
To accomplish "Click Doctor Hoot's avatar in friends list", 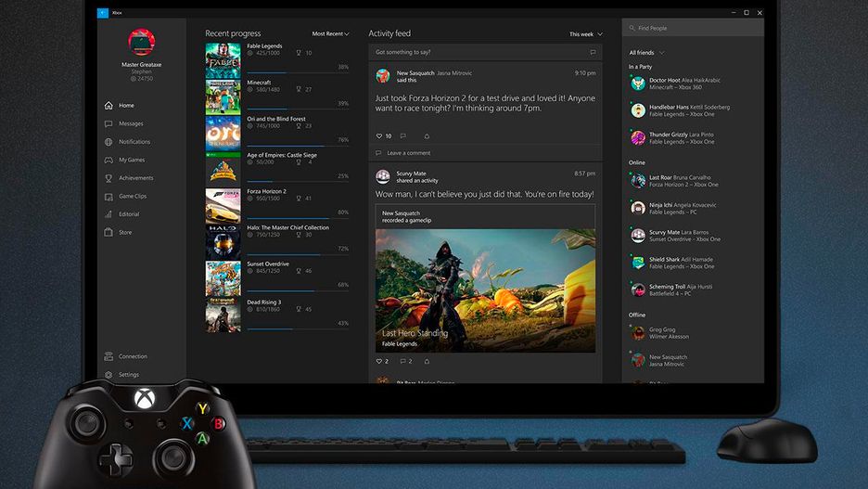I will tap(638, 84).
